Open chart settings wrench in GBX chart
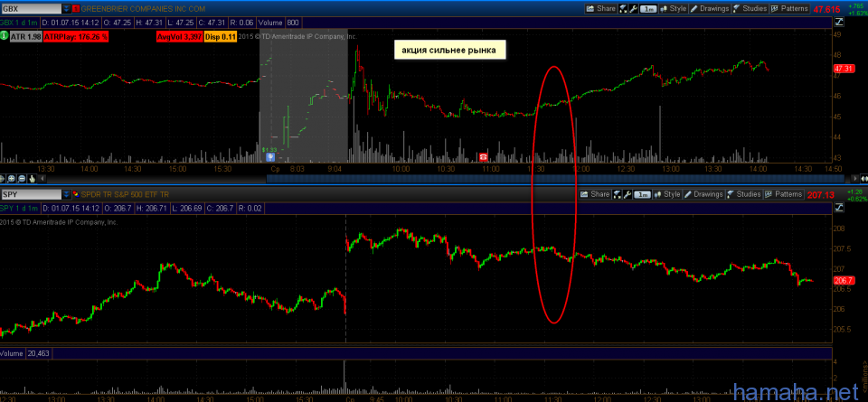This screenshot has width=868, height=402. 633,9
